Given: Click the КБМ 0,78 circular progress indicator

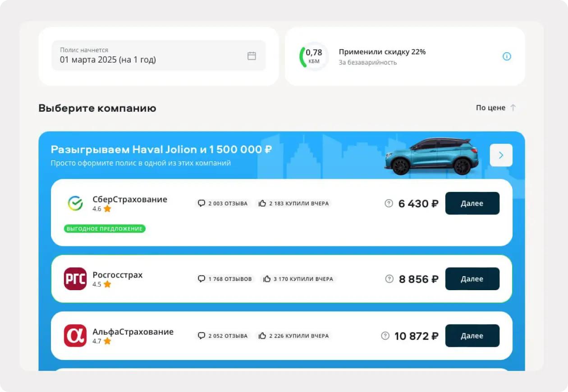Looking at the screenshot, I should 314,56.
